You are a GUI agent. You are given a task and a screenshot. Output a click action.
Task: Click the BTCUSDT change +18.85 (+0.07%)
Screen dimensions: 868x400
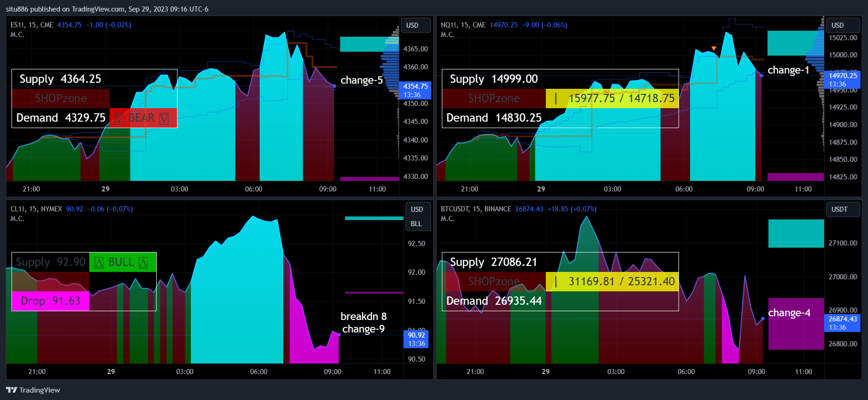[x=572, y=209]
